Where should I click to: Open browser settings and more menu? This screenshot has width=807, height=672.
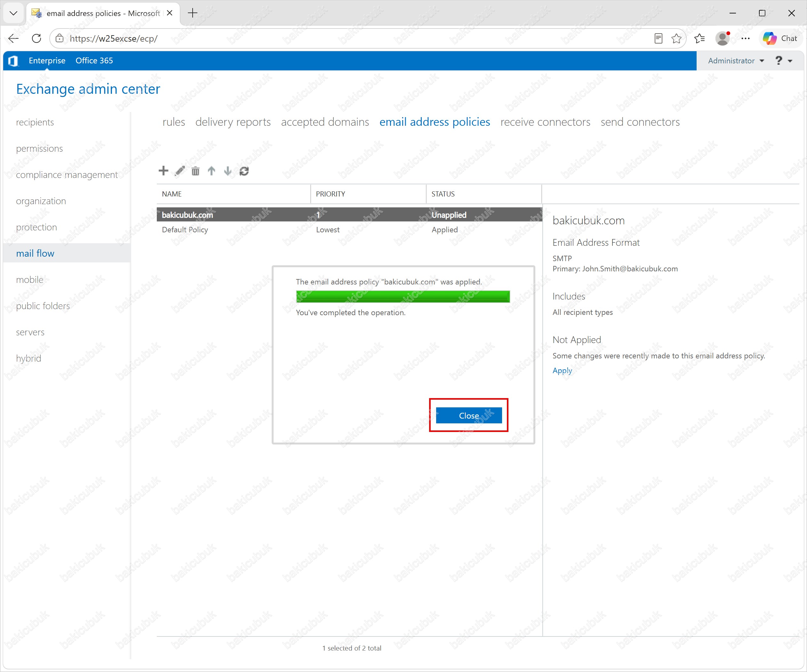click(746, 38)
